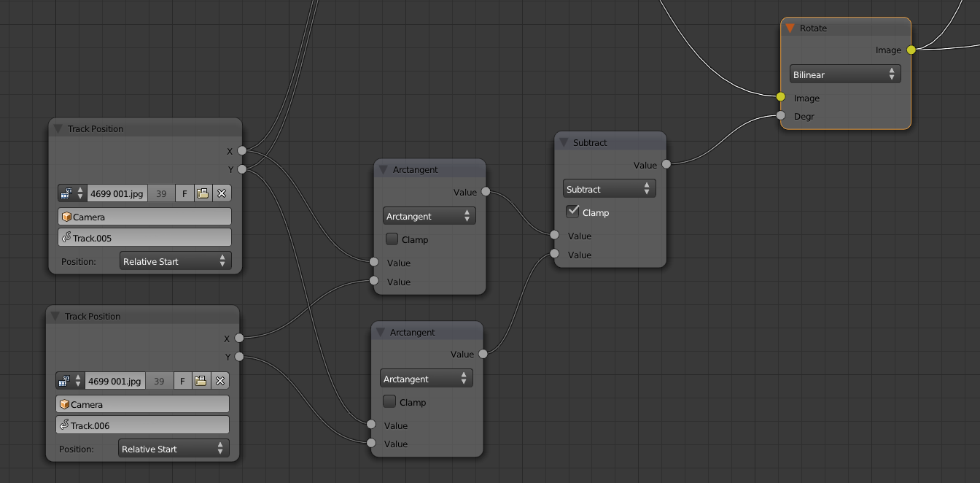This screenshot has width=980, height=483.
Task: Select Rotate node by its title
Action: [813, 28]
